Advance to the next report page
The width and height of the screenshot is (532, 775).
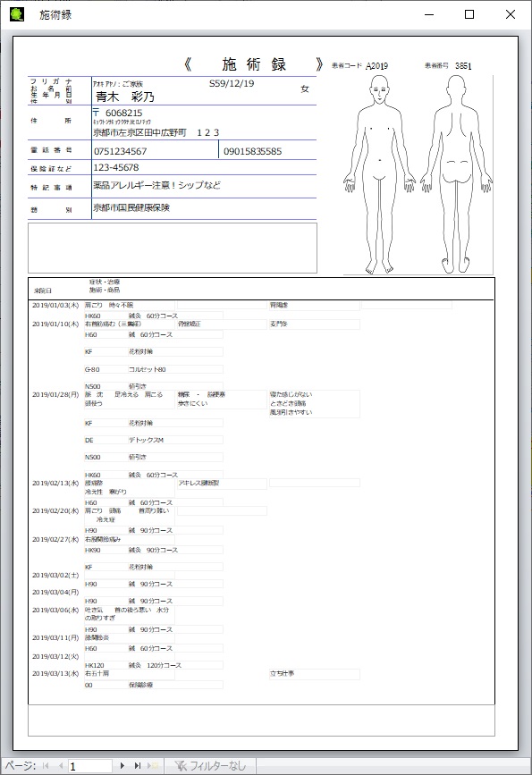[x=122, y=765]
